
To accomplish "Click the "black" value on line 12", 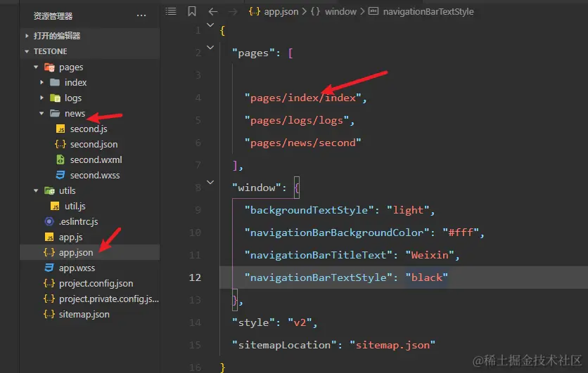I will 427,277.
